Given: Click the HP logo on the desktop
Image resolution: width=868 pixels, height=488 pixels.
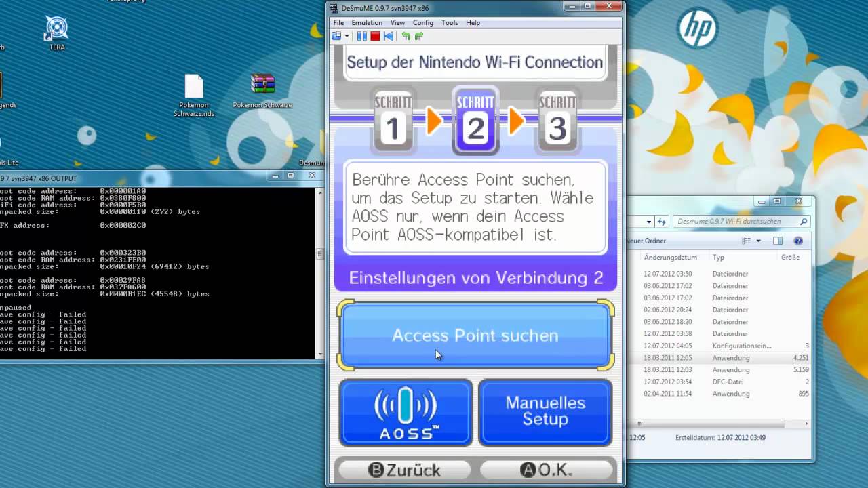Looking at the screenshot, I should tap(698, 27).
